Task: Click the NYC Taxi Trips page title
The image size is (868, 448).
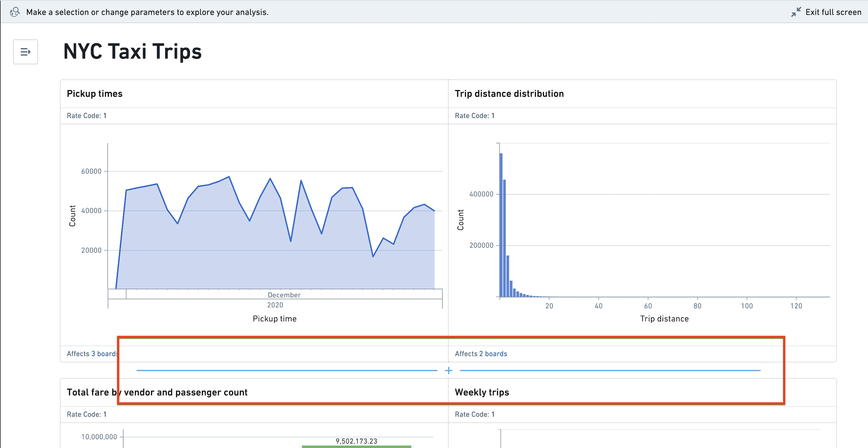Action: [x=132, y=51]
